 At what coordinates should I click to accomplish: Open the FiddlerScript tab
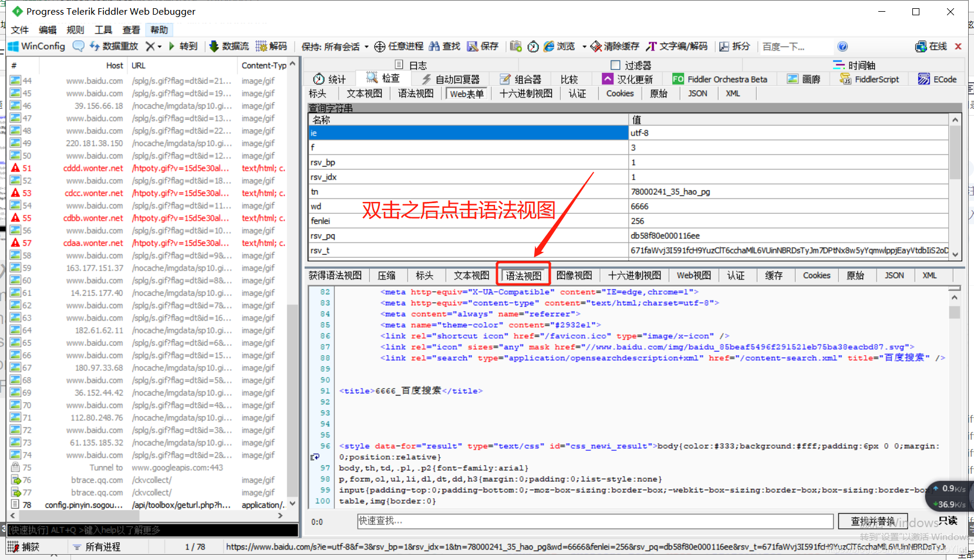869,79
